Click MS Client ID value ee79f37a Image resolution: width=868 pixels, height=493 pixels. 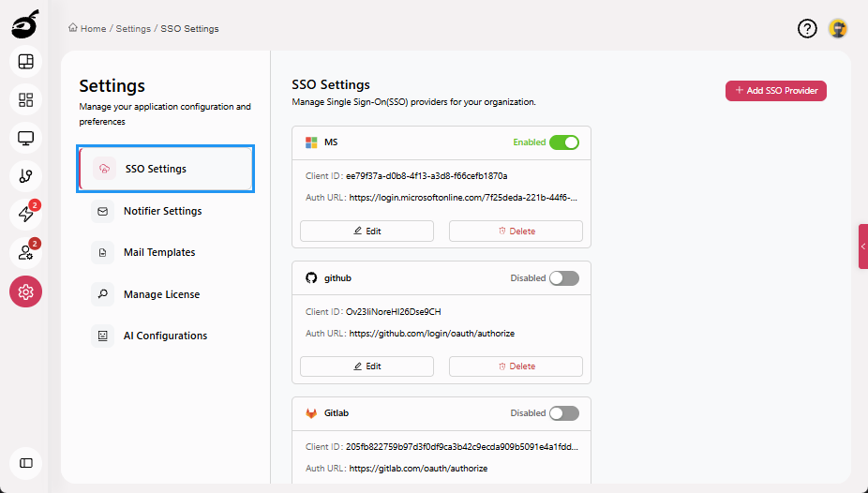click(x=427, y=176)
